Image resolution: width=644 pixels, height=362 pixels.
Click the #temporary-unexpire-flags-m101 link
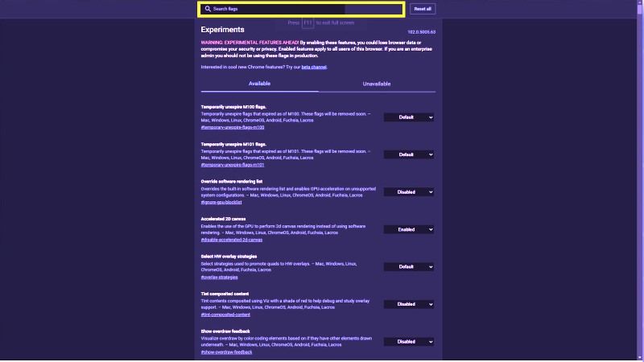coord(233,165)
